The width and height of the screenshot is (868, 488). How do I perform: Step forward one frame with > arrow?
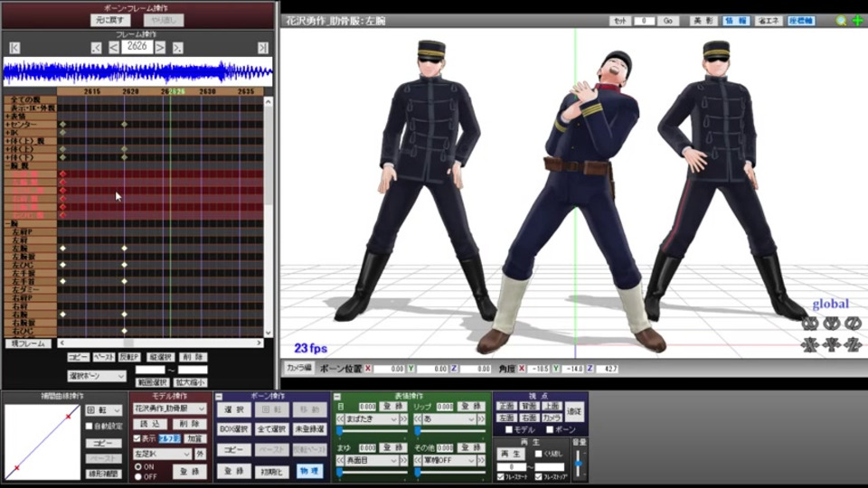(x=160, y=48)
